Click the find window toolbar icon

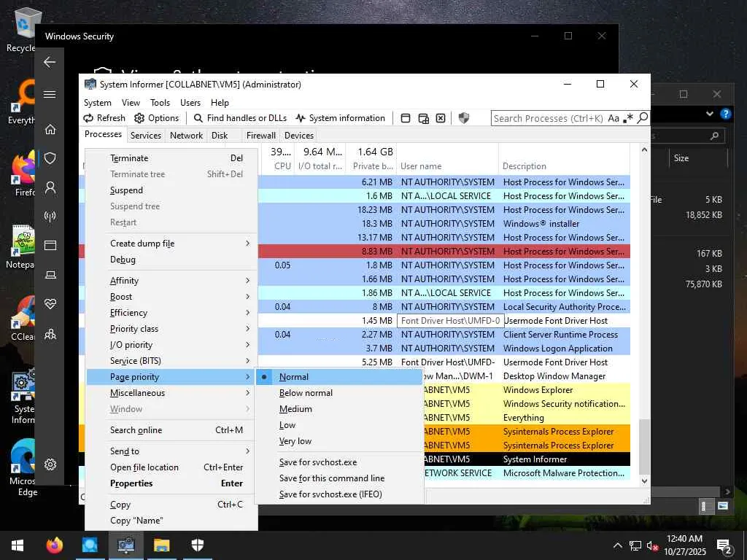(x=406, y=118)
